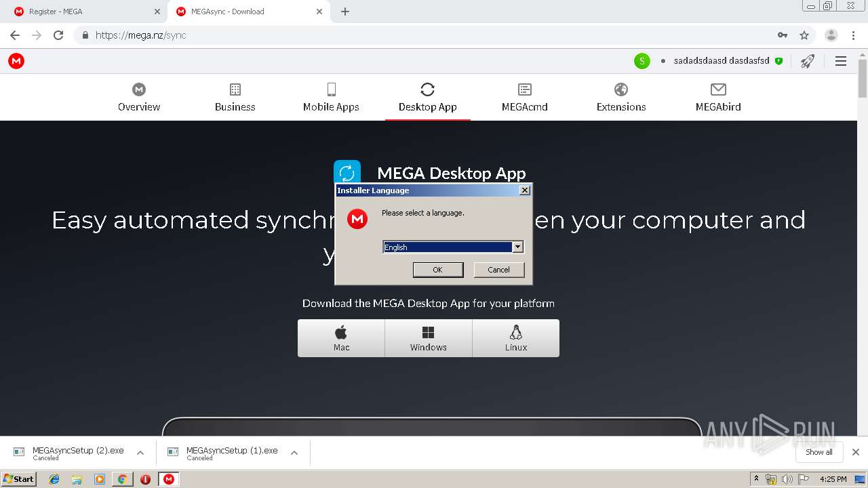The height and width of the screenshot is (488, 868).
Task: Open MEGAsyncSetup (2).exe download item
Action: 70,453
